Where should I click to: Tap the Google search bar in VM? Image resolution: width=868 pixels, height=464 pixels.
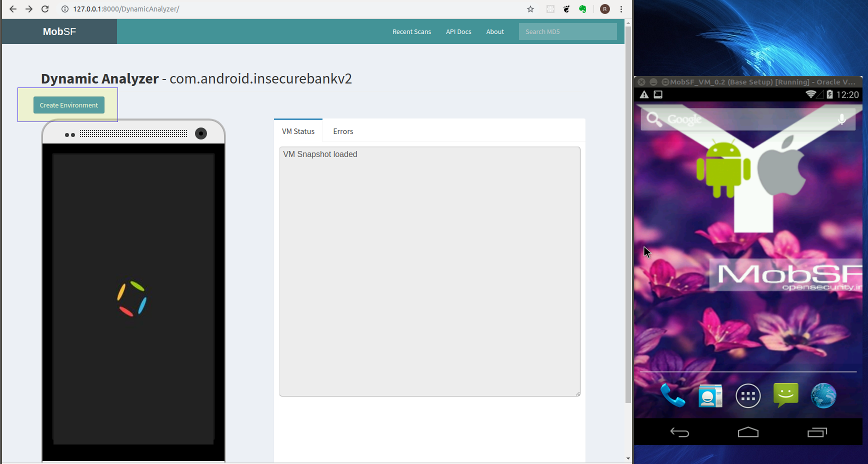[x=748, y=119]
